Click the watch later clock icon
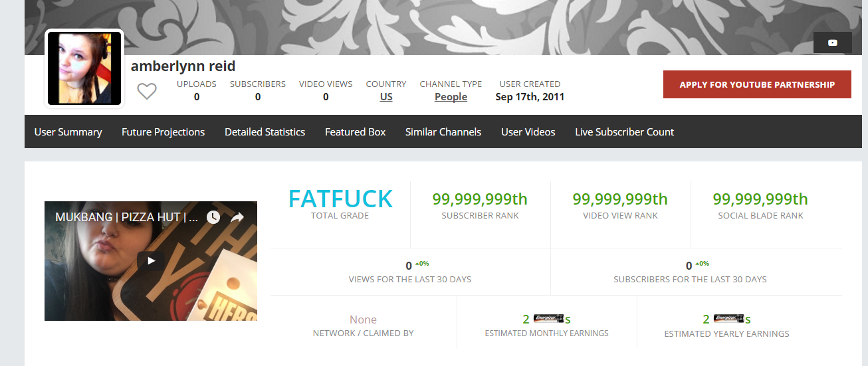This screenshot has width=868, height=366. pyautogui.click(x=213, y=217)
